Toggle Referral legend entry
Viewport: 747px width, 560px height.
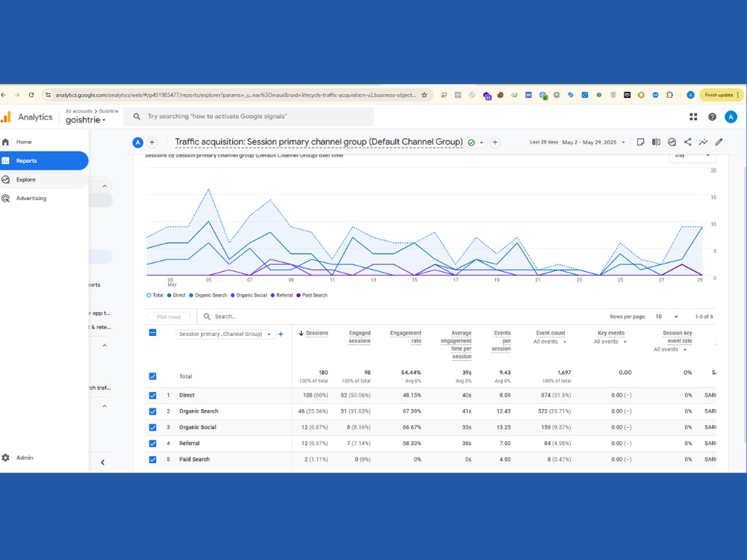click(282, 295)
